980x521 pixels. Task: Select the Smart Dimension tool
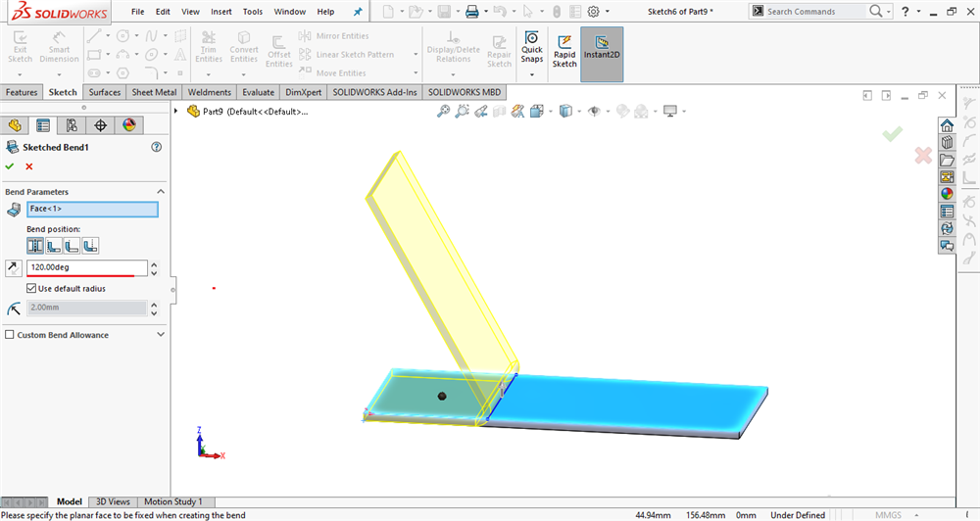tap(59, 46)
